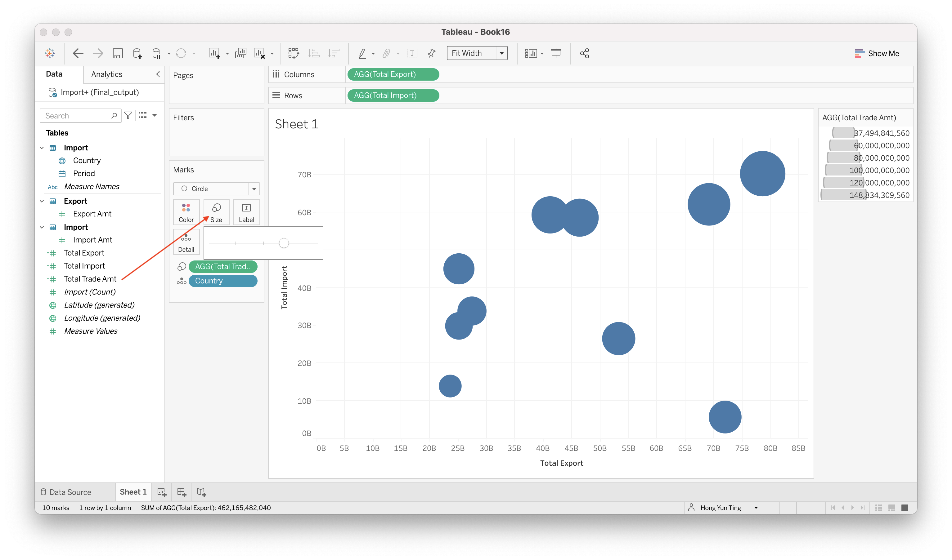Click the Share workbook icon
Viewport: 952px width, 560px height.
pyautogui.click(x=584, y=53)
